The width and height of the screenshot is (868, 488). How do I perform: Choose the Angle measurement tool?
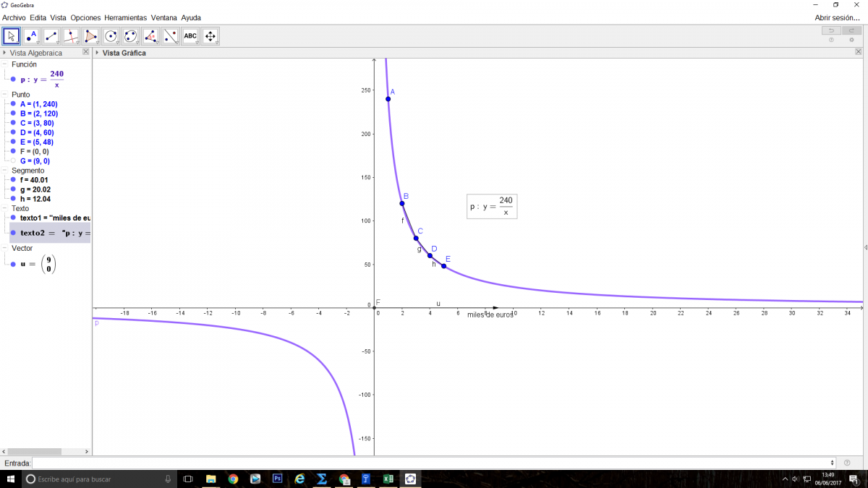pyautogui.click(x=150, y=36)
